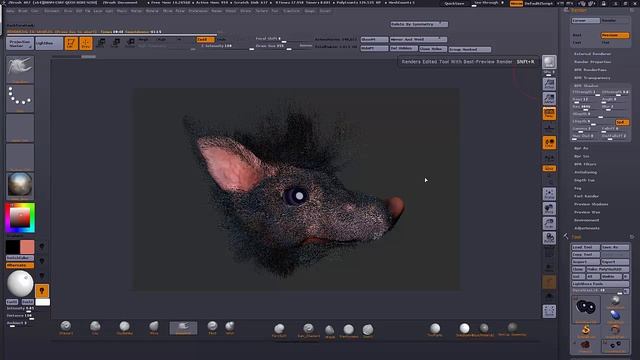Click the Move view icon on right shelf
640x360 pixels.
[549, 209]
